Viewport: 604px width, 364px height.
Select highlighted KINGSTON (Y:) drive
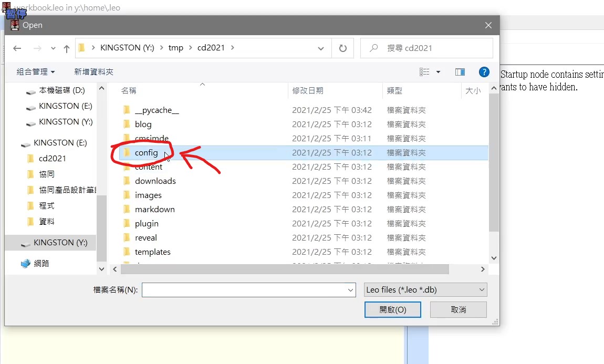coord(60,243)
